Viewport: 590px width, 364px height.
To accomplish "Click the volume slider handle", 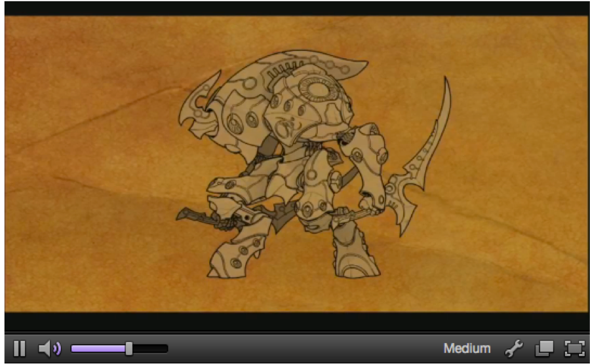I will [x=129, y=348].
